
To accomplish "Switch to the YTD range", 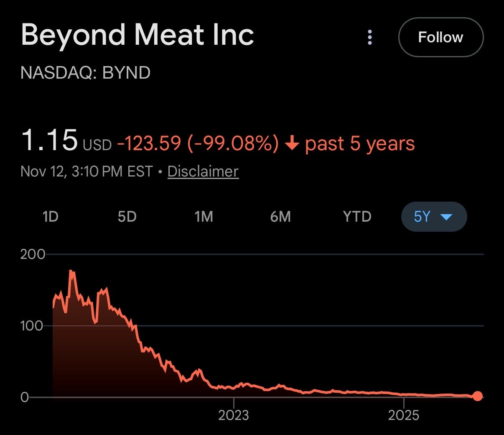I will (357, 217).
